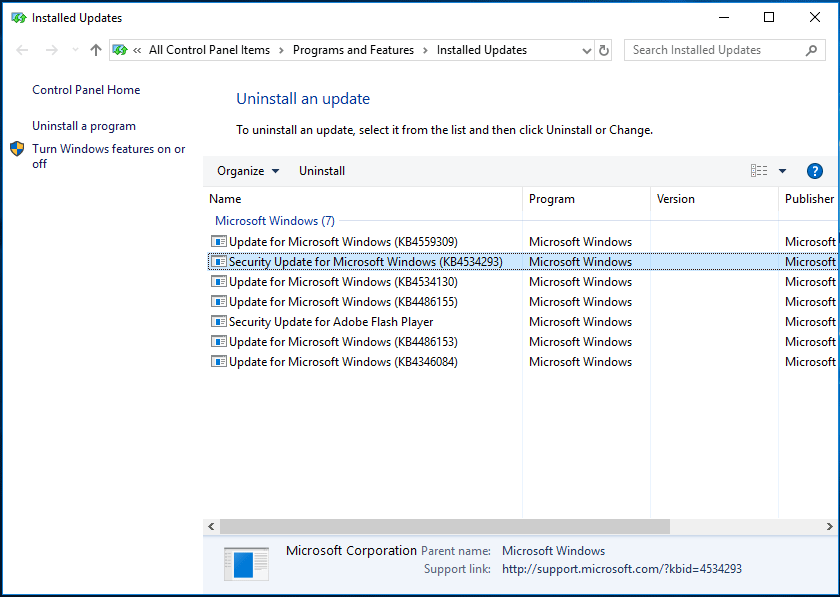Click the Adobe Flash Player update icon
Screen dimensions: 840x597
click(218, 321)
